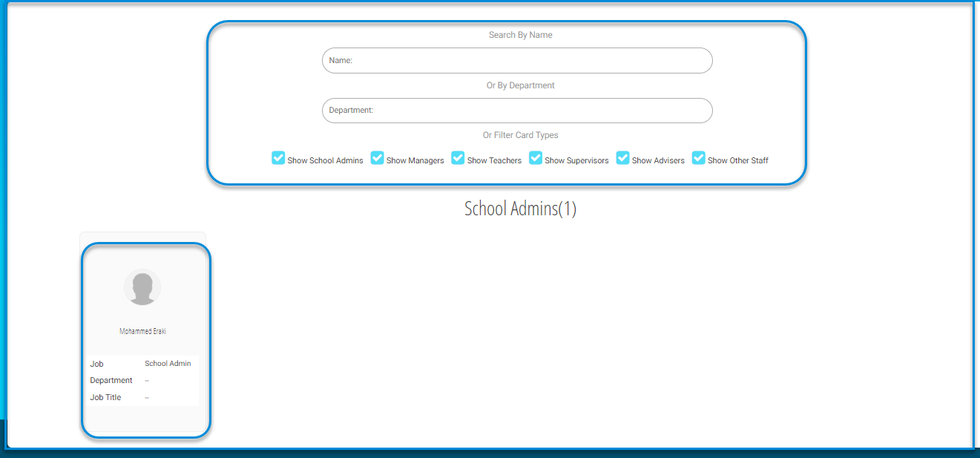Toggle the Show Managers checkbox
980x458 pixels.
tap(378, 158)
